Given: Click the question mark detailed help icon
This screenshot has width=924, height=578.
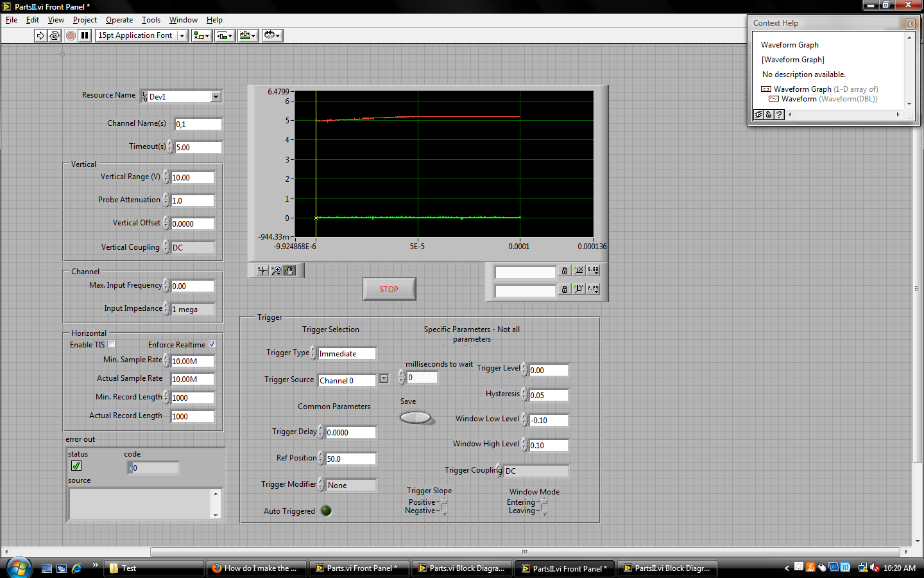Looking at the screenshot, I should tap(779, 115).
